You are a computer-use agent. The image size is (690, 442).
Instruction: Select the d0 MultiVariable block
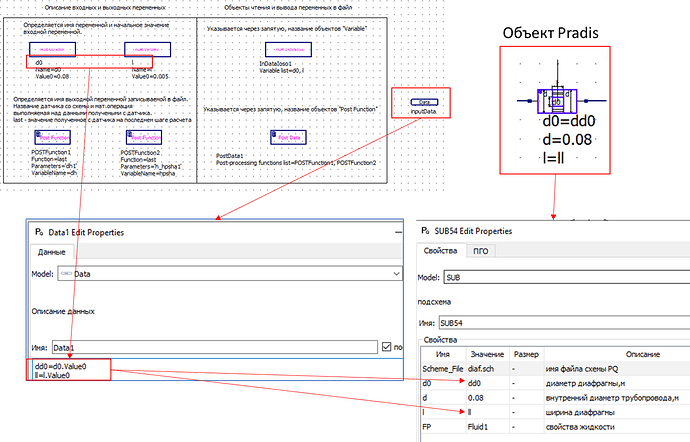(52, 49)
